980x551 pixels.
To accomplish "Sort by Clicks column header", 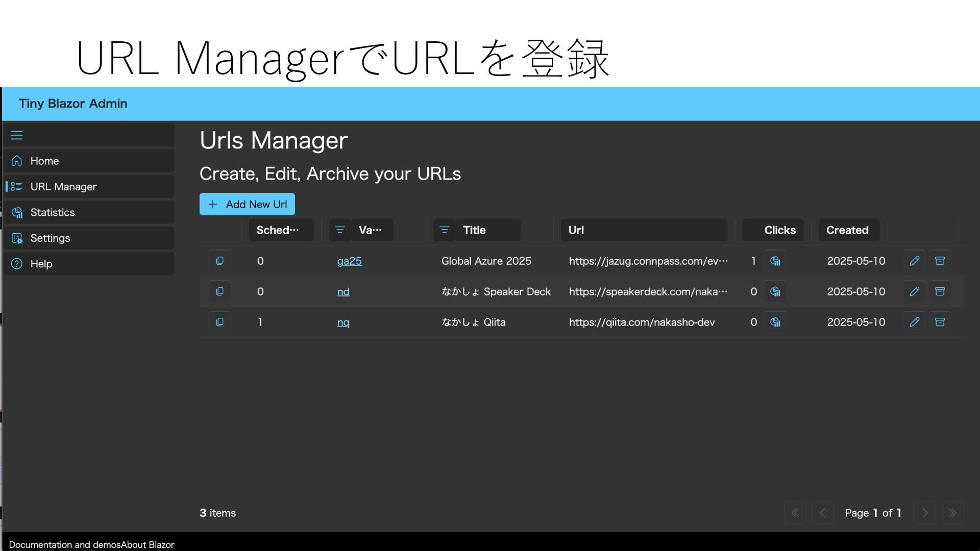I will [779, 230].
